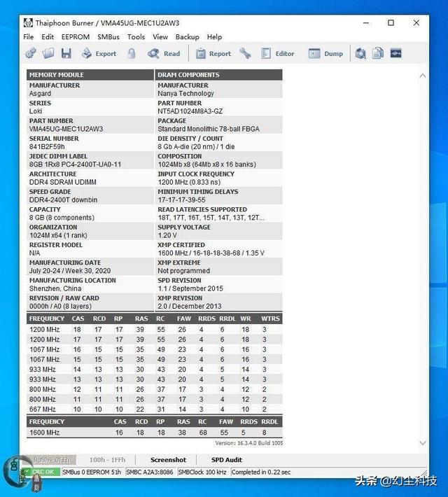448x497 pixels.
Task: Open a file with the folder icon
Action: click(x=48, y=53)
